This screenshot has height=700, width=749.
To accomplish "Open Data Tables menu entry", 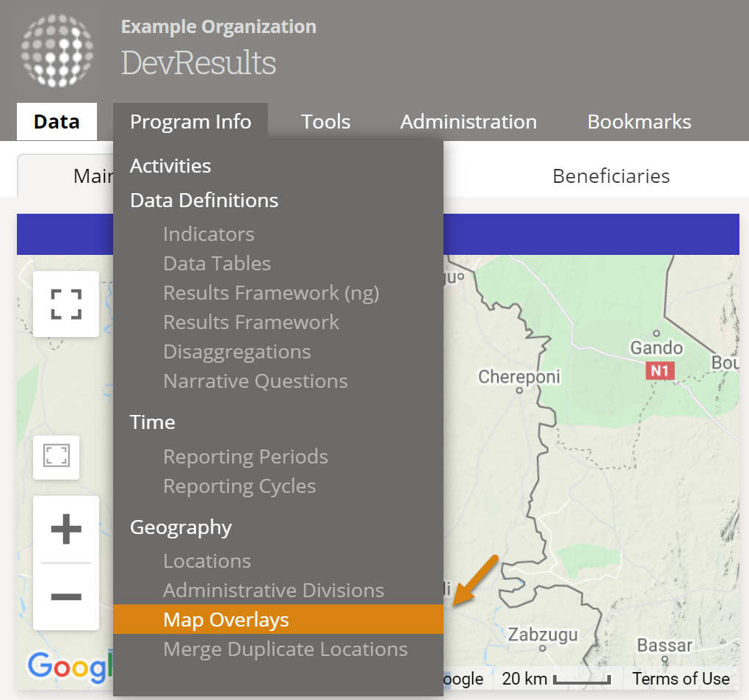I will click(217, 263).
